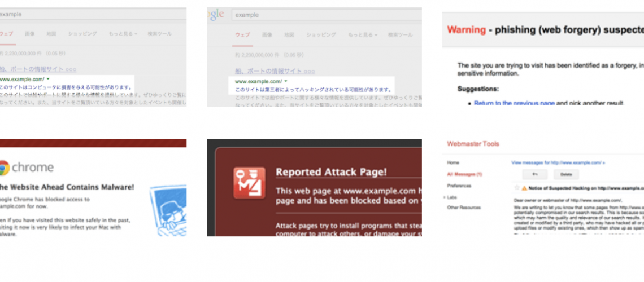
Task: Click Dear owner or webmaster line
Action: [568, 200]
